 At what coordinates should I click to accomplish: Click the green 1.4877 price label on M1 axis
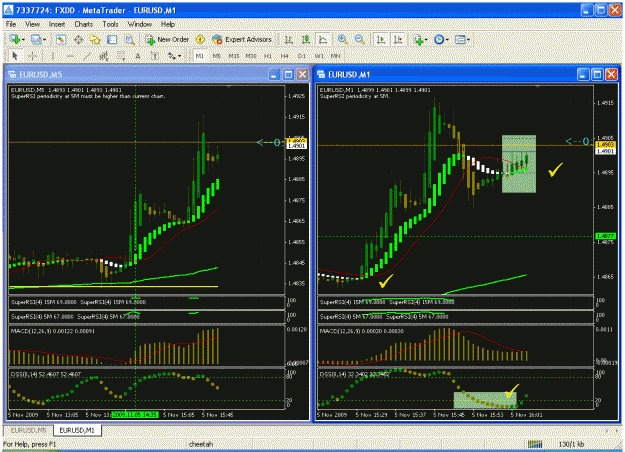pyautogui.click(x=605, y=236)
